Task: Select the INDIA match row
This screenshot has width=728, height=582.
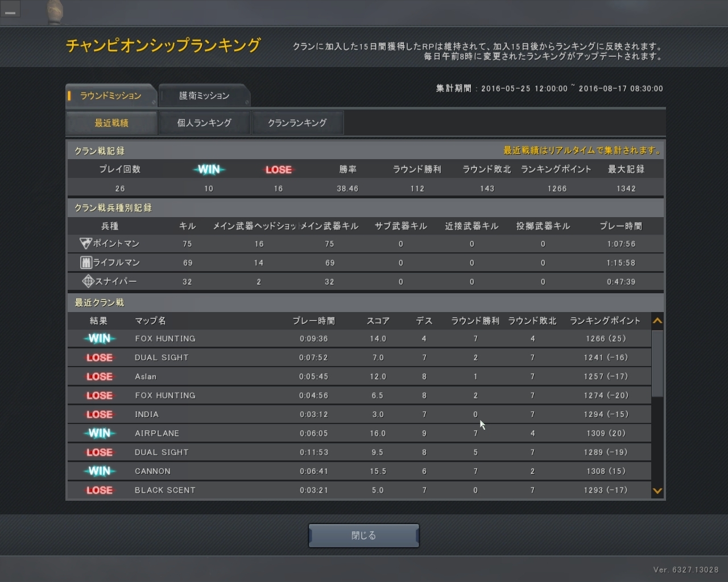Action: [x=358, y=414]
